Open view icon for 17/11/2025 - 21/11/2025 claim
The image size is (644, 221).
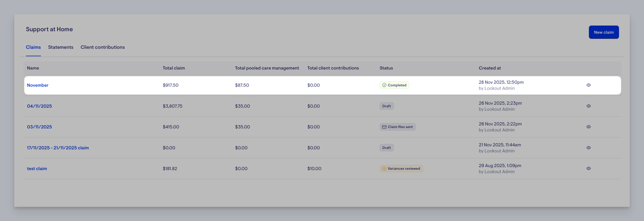(x=588, y=147)
